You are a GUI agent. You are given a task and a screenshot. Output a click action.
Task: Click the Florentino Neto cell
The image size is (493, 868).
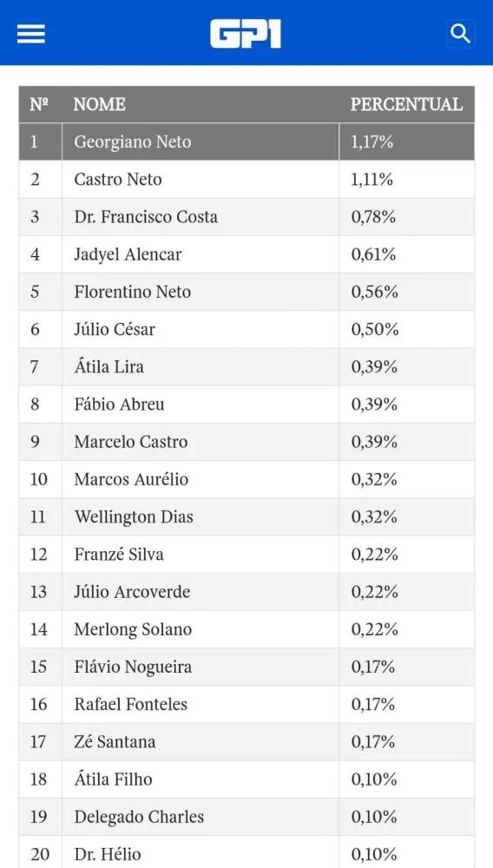[x=200, y=292]
